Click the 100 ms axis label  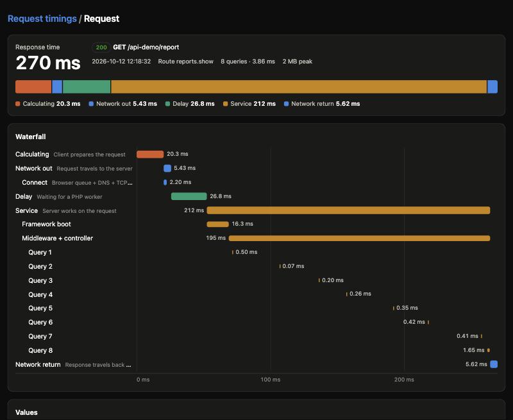point(270,380)
